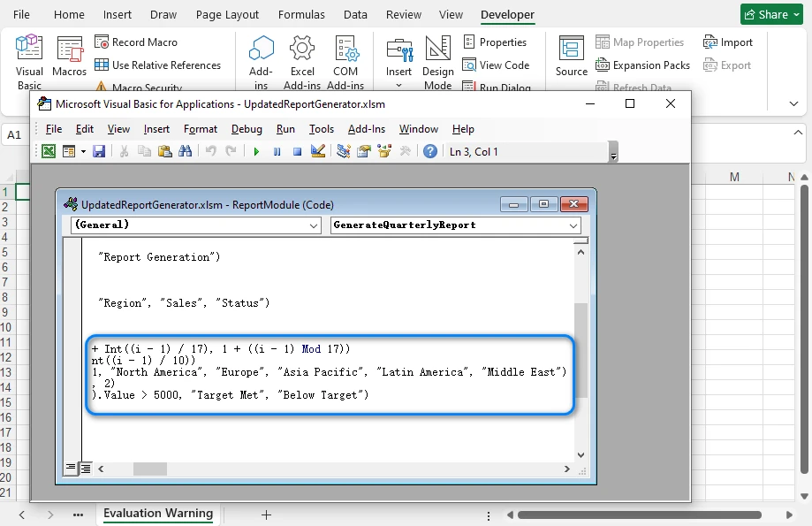Click the Design Mode icon in VBA toolbar
This screenshot has height=526, width=812.
[x=319, y=150]
